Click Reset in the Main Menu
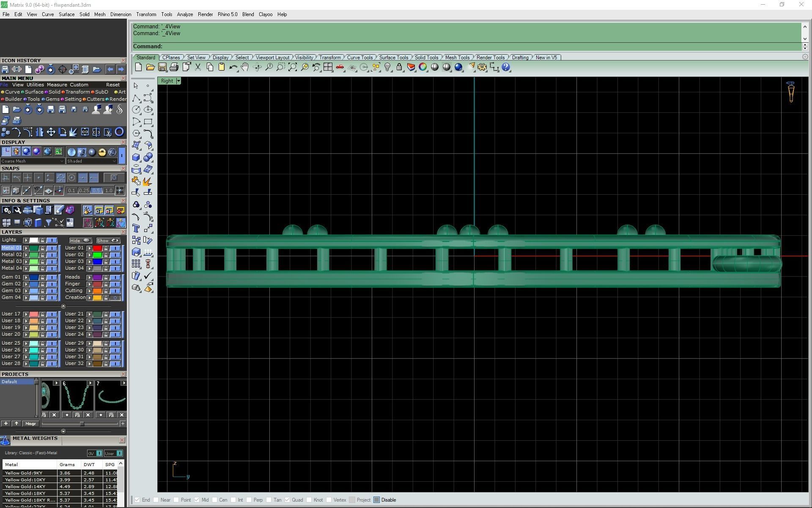Image resolution: width=812 pixels, height=508 pixels. [x=112, y=85]
